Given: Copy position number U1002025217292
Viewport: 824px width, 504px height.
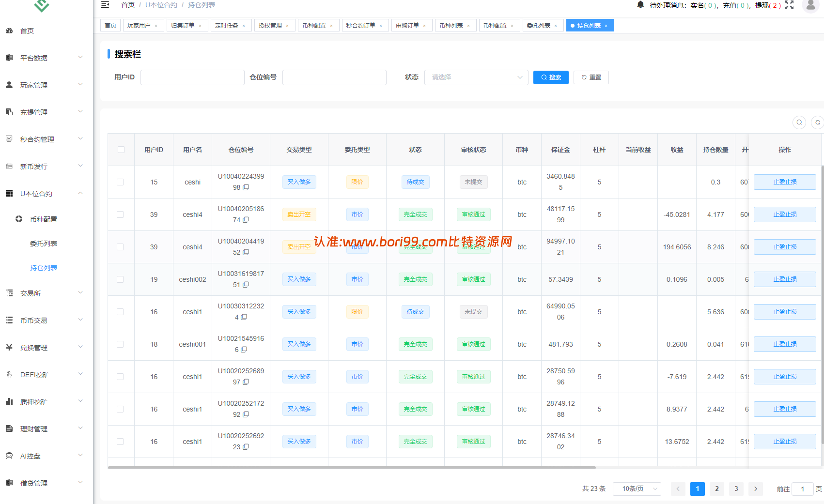Looking at the screenshot, I should pyautogui.click(x=246, y=414).
